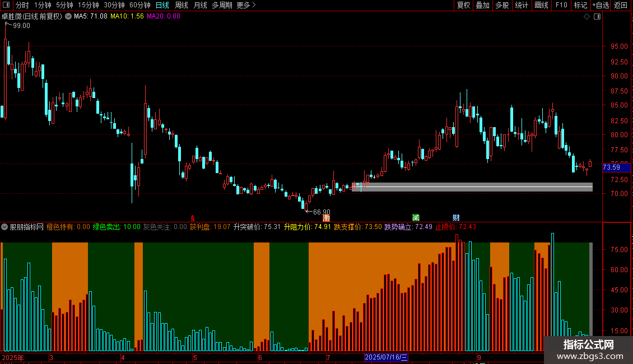
Task: Expand the 股朋指标网 indicator dropdown
Action: coord(4,227)
